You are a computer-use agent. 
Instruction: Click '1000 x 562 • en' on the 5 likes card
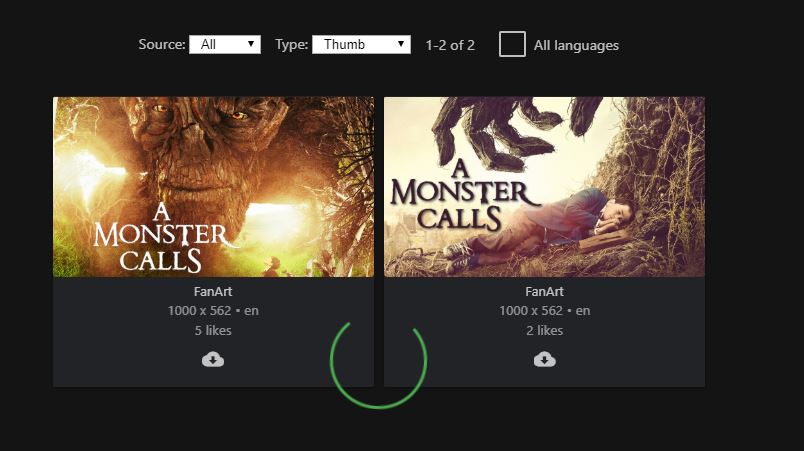click(213, 311)
